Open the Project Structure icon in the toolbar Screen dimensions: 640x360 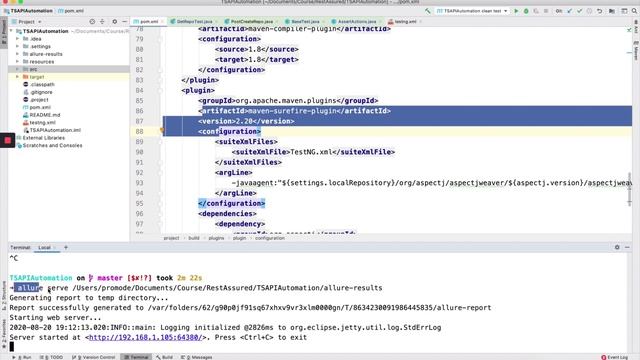pos(612,11)
